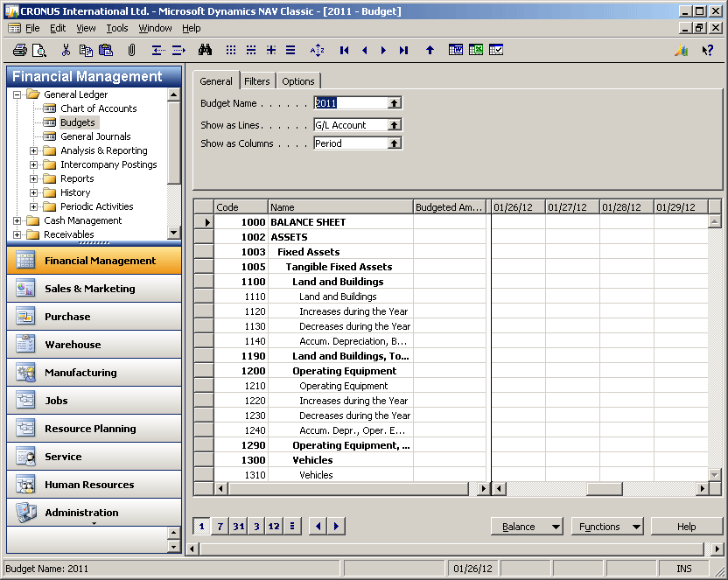Toggle the 12 (Year) period button
The image size is (728, 580).
[274, 526]
